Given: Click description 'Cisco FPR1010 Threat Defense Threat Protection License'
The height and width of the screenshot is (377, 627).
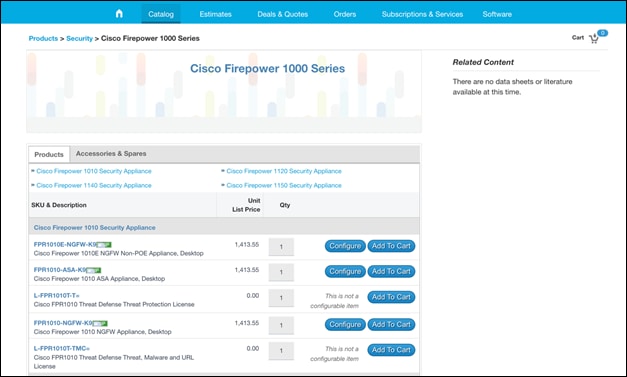Looking at the screenshot, I should tap(114, 304).
